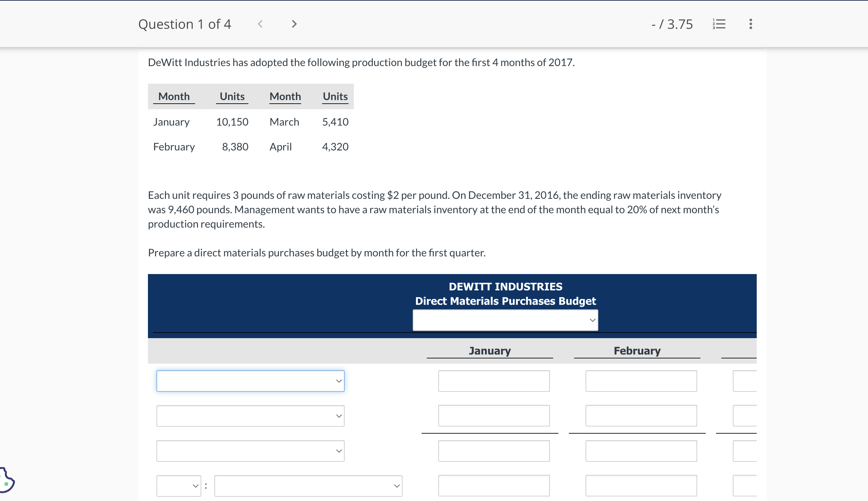Expand the second row label dropdown
The image size is (868, 501).
tap(250, 416)
